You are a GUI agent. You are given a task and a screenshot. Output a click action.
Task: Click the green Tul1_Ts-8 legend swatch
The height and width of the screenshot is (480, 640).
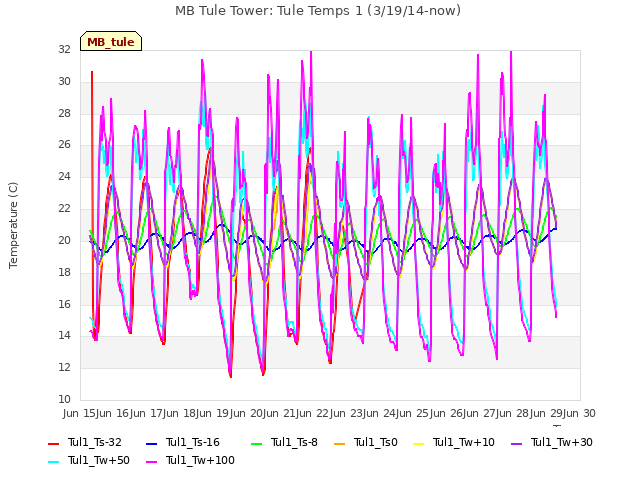pyautogui.click(x=257, y=444)
